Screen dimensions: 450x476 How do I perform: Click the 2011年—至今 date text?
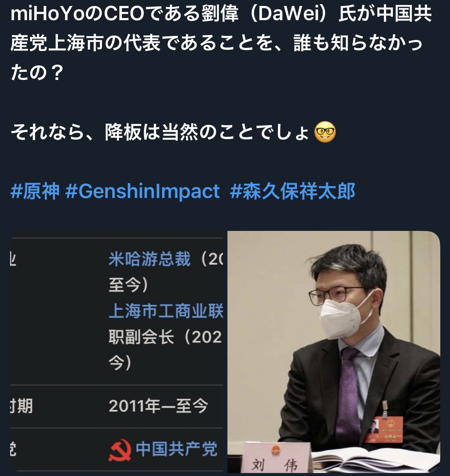[158, 406]
